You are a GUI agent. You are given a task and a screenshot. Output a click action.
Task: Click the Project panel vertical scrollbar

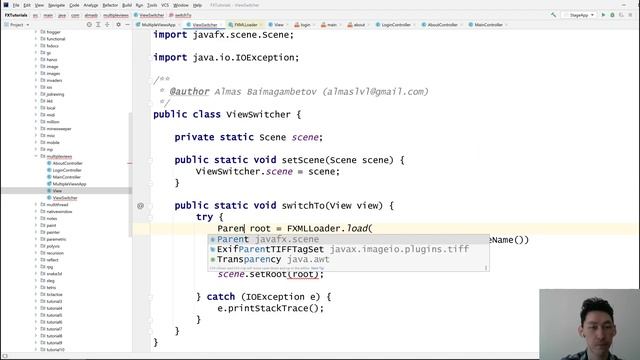coord(131,175)
